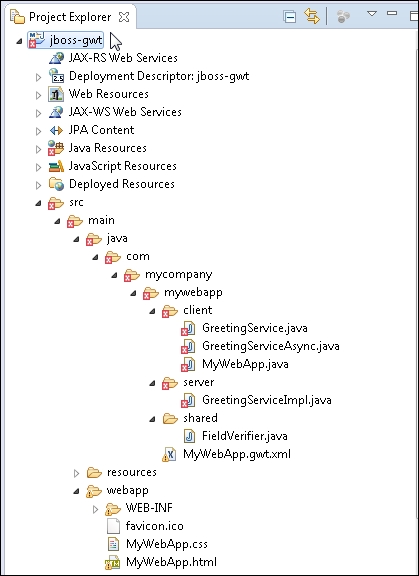Toggle Link with Editor icon
This screenshot has width=419, height=576.
pyautogui.click(x=312, y=17)
